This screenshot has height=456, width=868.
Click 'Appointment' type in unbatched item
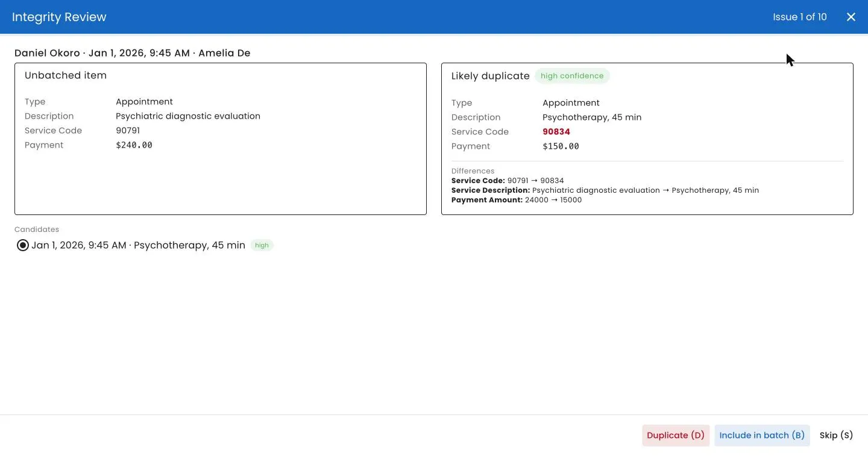[144, 102]
